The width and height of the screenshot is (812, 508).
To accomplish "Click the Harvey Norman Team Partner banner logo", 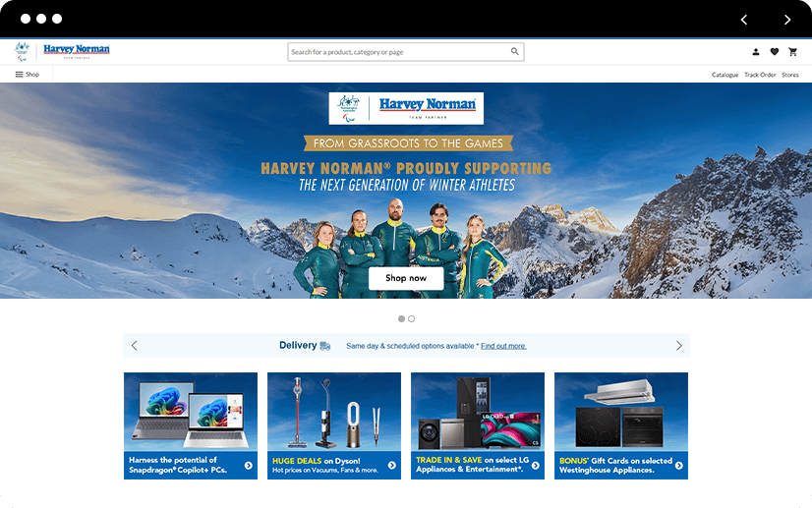I will coord(406,108).
